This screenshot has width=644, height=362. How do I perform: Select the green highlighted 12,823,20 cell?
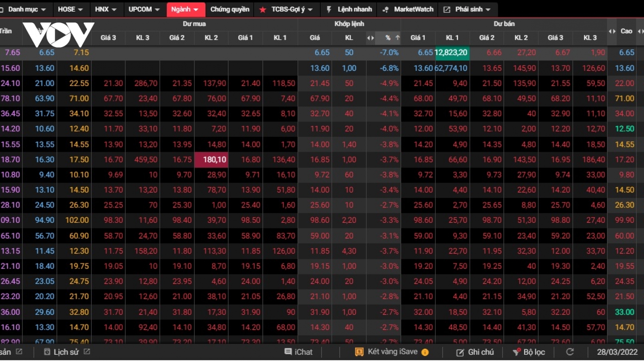[x=452, y=53]
